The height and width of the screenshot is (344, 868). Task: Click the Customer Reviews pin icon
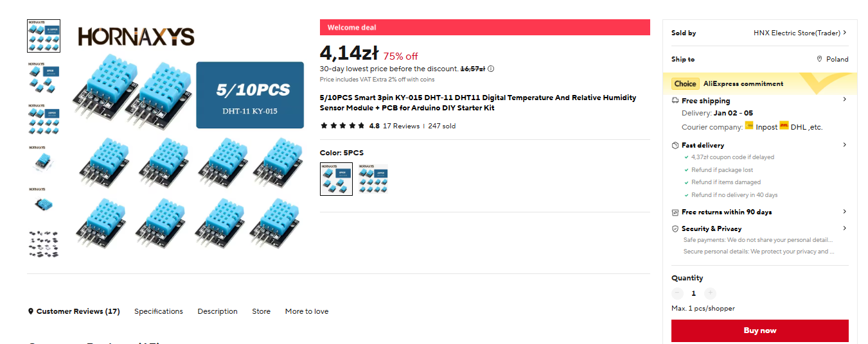(x=30, y=311)
